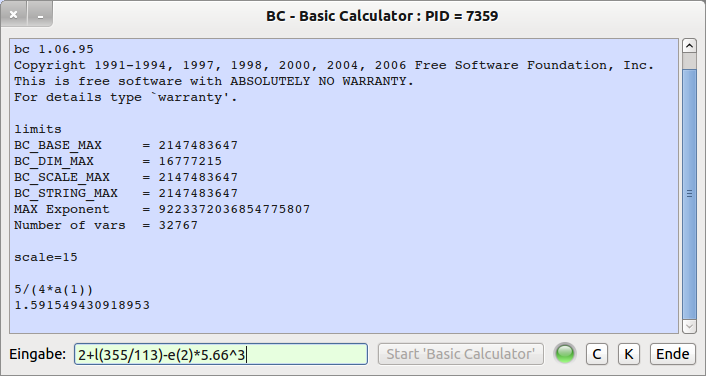Quit using the Ende button
706x376 pixels.
point(673,354)
